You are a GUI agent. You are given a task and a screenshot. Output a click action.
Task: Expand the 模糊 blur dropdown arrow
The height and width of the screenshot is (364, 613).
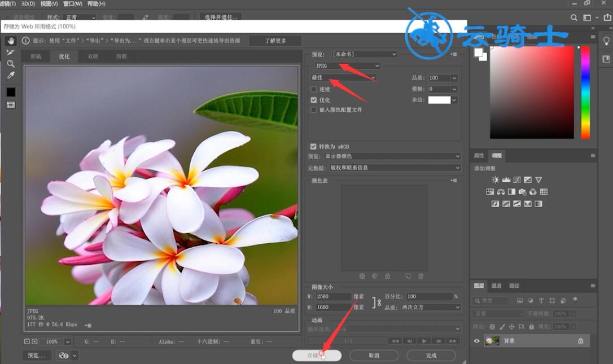(454, 89)
